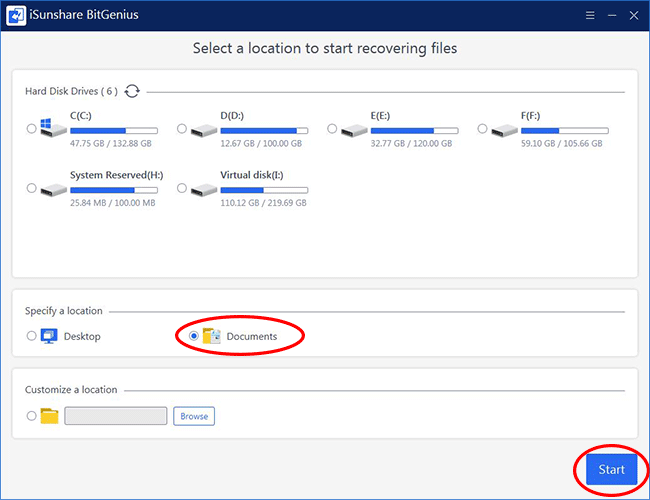This screenshot has width=650, height=500.
Task: Click the yellow folder icon under Customize a location
Action: click(x=50, y=416)
